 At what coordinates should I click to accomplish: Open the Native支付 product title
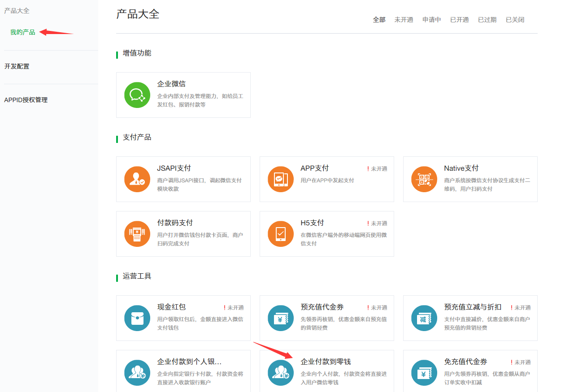[x=461, y=168]
